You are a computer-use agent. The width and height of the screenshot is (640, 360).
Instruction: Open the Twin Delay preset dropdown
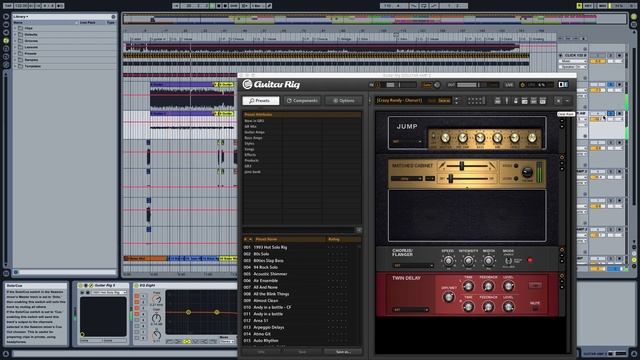coord(410,310)
